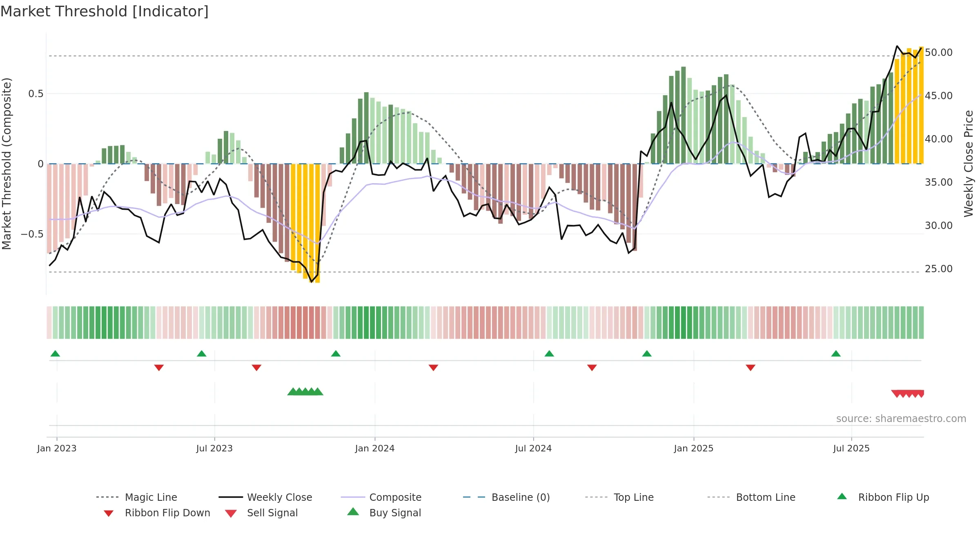
Task: Toggle the Baseline (0) legend entry
Action: tap(506, 497)
